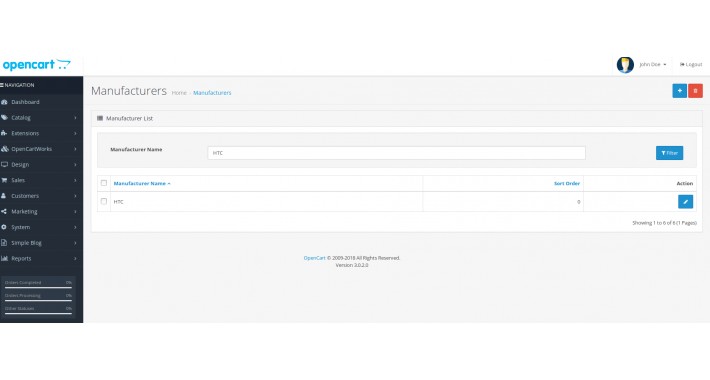
Task: Click the Customers person icon
Action: [x=4, y=196]
